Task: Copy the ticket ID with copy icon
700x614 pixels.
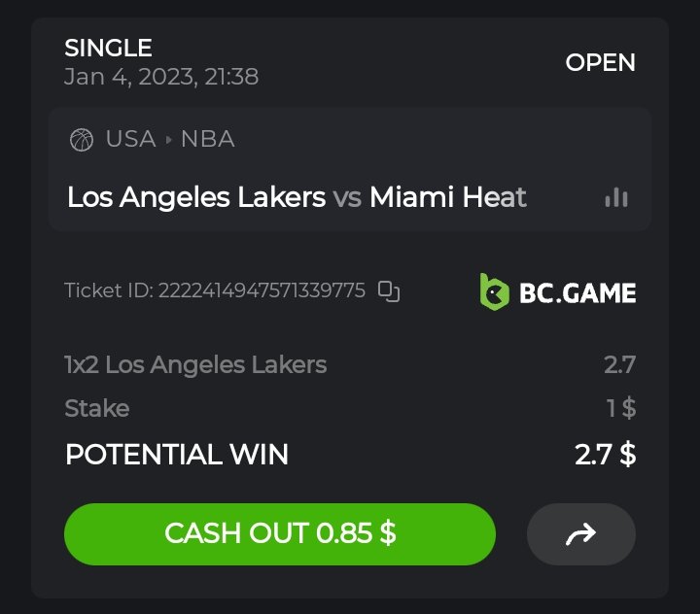Action: (x=389, y=290)
